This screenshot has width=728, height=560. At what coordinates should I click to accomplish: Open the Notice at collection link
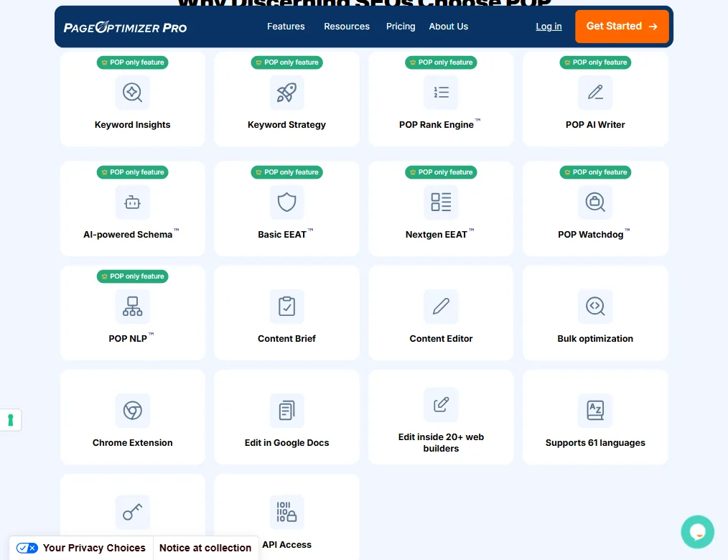click(x=205, y=548)
